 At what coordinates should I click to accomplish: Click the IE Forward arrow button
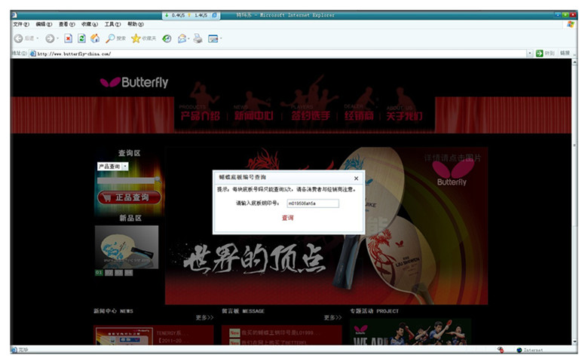[x=50, y=38]
